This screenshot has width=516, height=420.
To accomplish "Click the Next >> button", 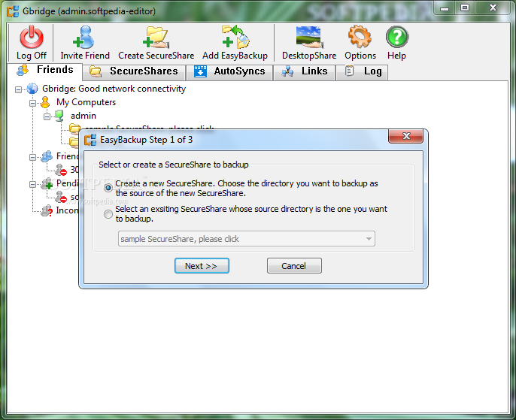I will pos(202,265).
